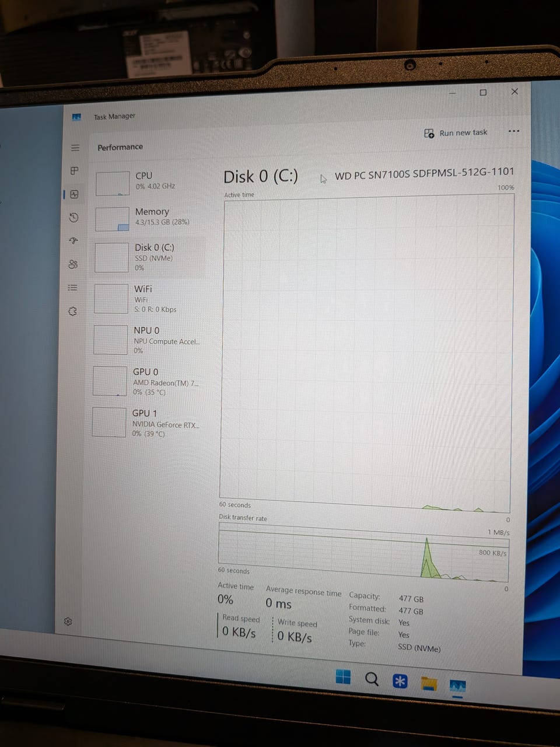The height and width of the screenshot is (747, 560).
Task: Open the Processes page icon
Action: tap(75, 171)
